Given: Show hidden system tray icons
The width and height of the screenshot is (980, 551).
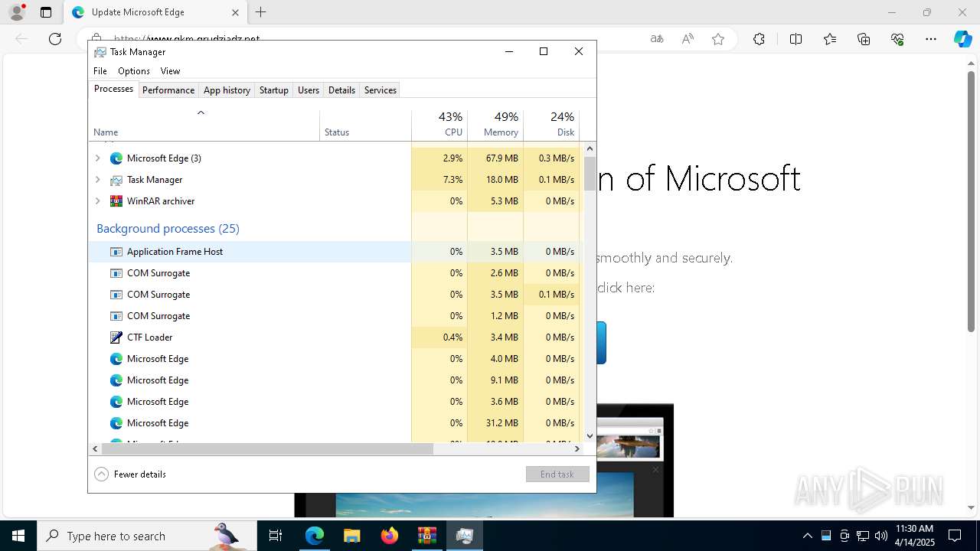Looking at the screenshot, I should [807, 536].
